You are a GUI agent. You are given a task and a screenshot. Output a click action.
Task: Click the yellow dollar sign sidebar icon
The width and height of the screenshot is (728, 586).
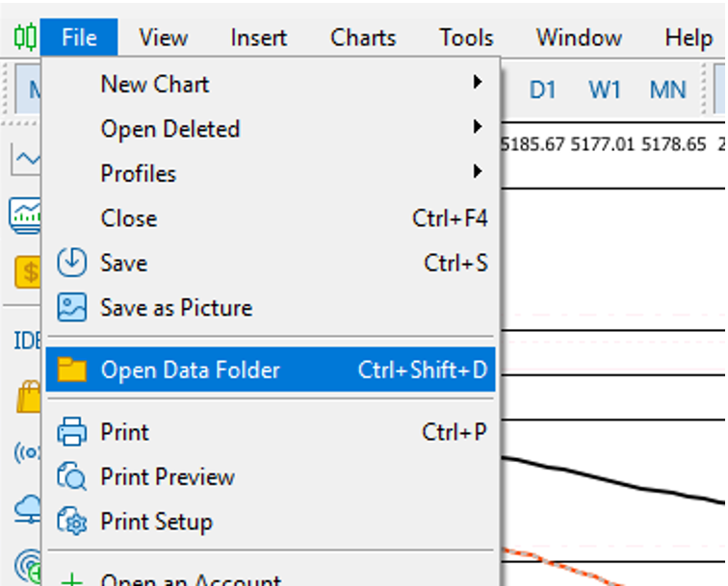pos(28,272)
